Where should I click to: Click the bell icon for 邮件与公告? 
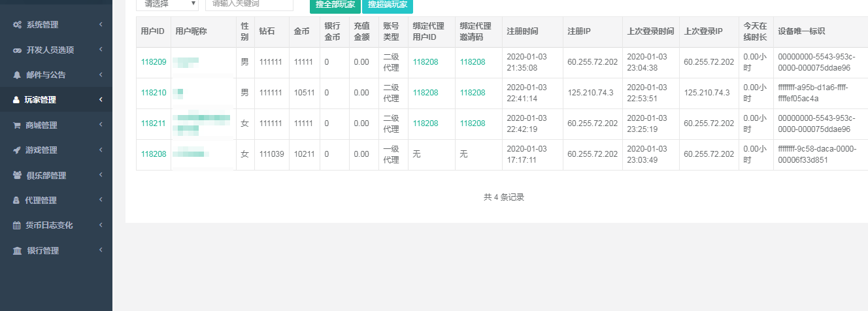pos(17,75)
